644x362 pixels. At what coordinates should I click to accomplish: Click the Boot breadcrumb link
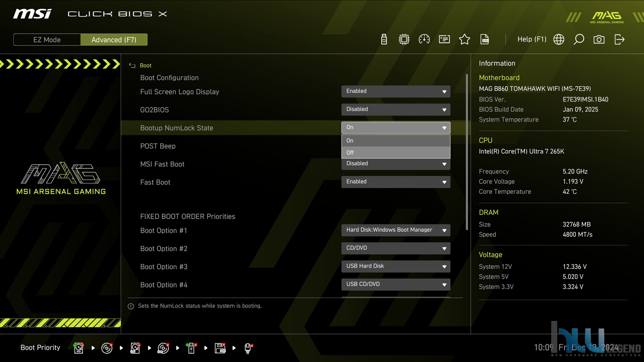pyautogui.click(x=146, y=65)
